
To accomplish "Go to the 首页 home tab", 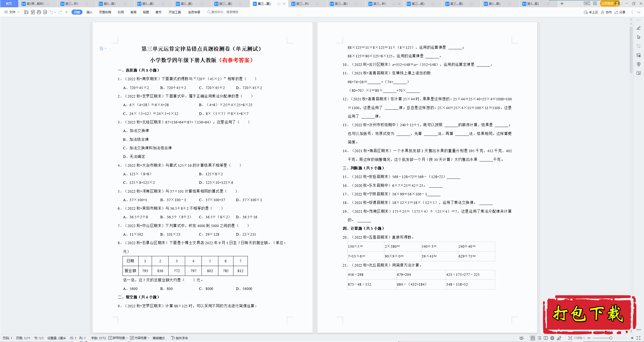I will [x=9, y=4].
